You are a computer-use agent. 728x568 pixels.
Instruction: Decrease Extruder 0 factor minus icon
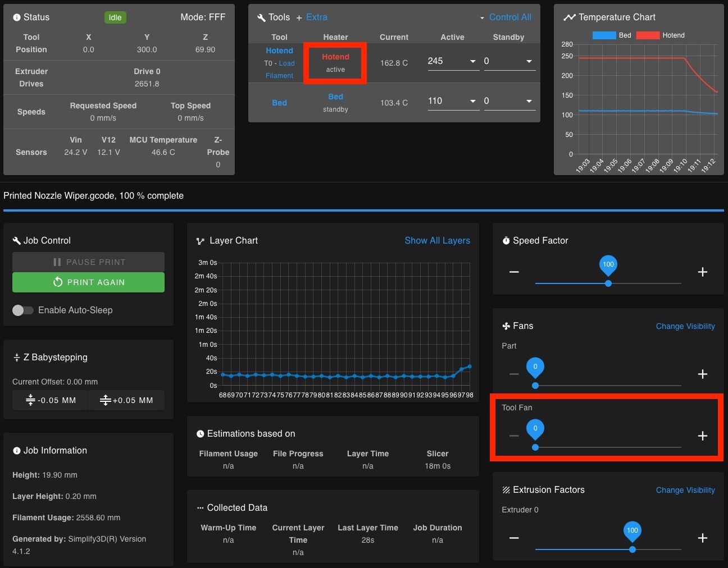514,538
